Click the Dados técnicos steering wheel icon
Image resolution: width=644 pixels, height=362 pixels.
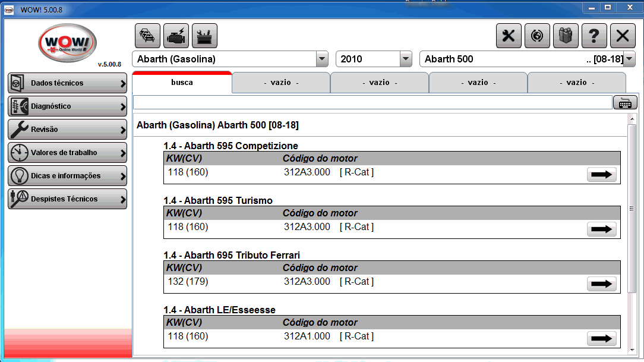[18, 83]
